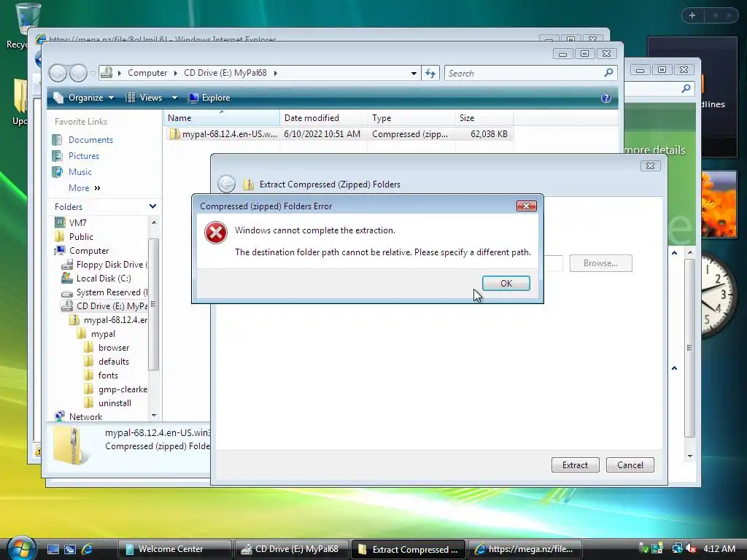Click the analog clock sidebar gadget
The width and height of the screenshot is (747, 560).
click(x=719, y=295)
